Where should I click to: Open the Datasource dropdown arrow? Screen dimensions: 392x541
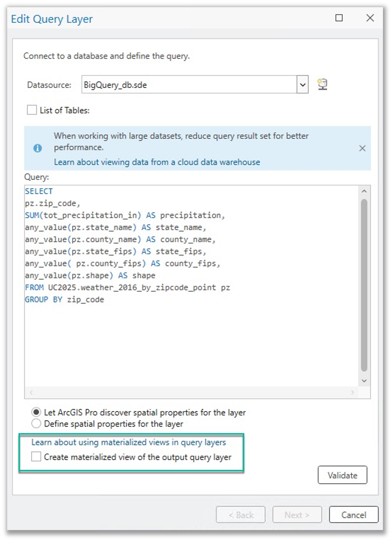302,85
